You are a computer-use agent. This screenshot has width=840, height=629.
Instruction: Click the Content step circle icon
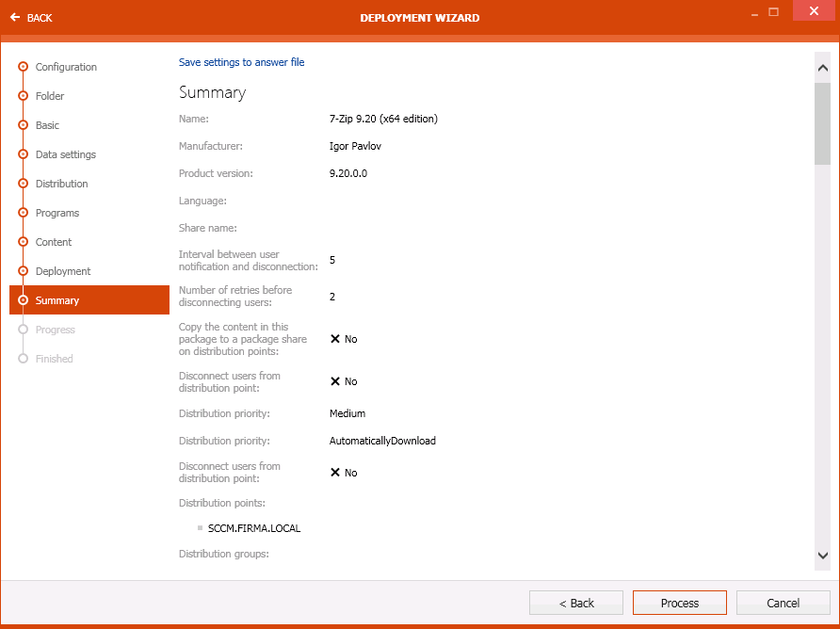click(x=24, y=242)
